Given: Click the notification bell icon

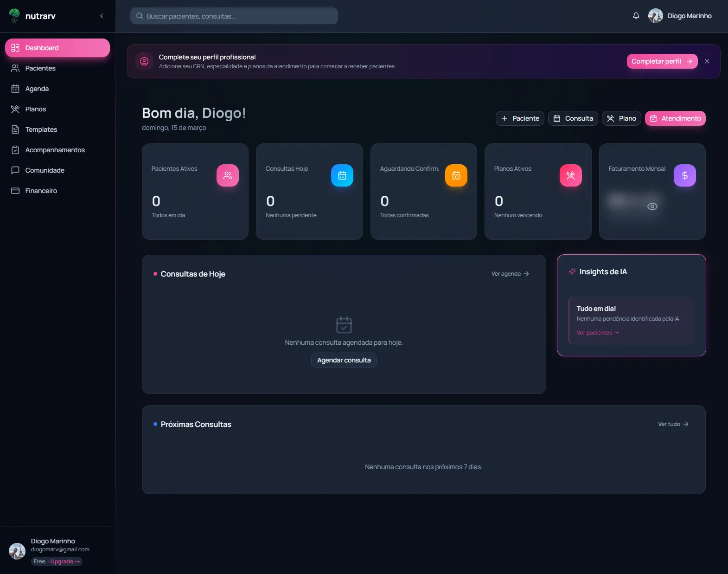Looking at the screenshot, I should click(x=636, y=16).
